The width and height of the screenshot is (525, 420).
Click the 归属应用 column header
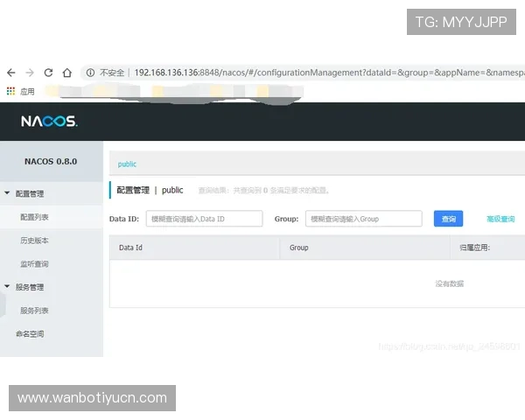[475, 248]
